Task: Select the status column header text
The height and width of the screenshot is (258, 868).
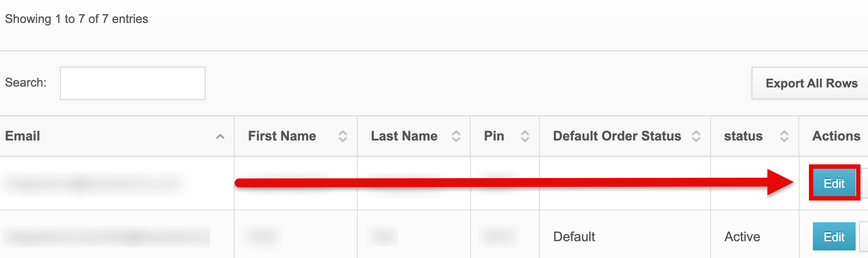Action: point(743,136)
